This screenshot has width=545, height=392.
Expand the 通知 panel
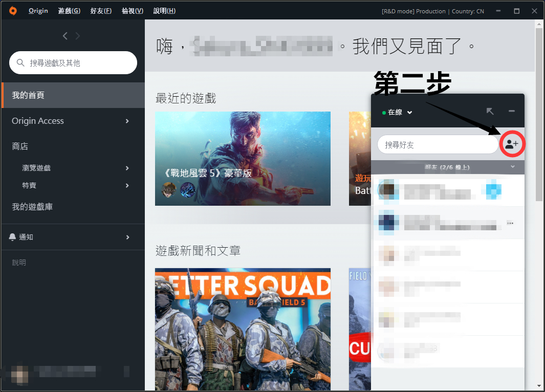(127, 237)
